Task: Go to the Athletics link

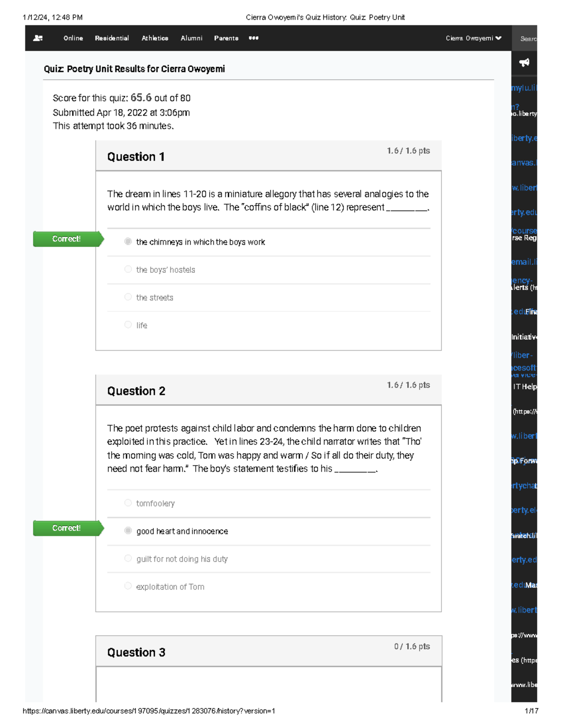Action: [155, 38]
